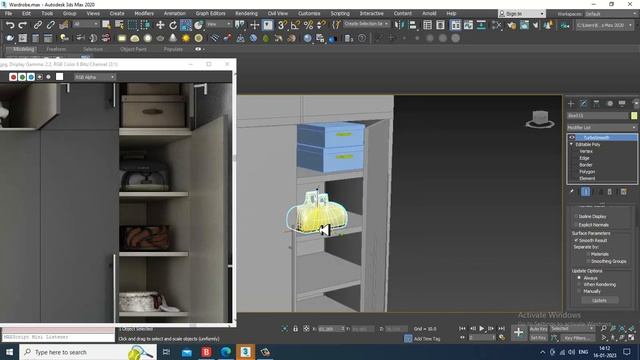This screenshot has height=360, width=640.
Task: Click the render teapot icon
Action: click(536, 25)
